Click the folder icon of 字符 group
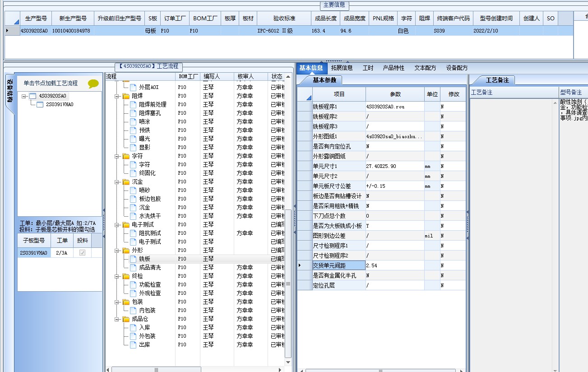 pyautogui.click(x=126, y=156)
